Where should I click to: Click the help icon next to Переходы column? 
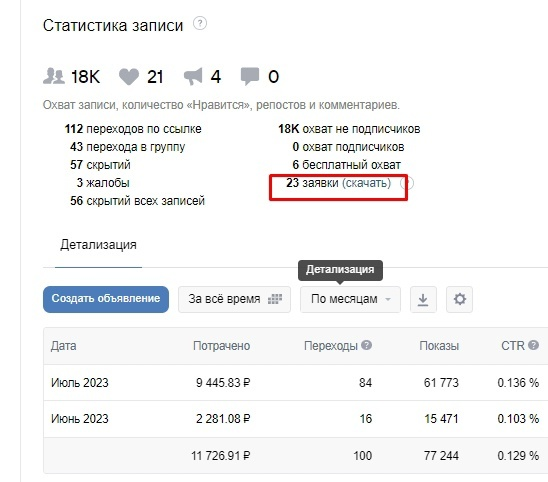tap(366, 345)
